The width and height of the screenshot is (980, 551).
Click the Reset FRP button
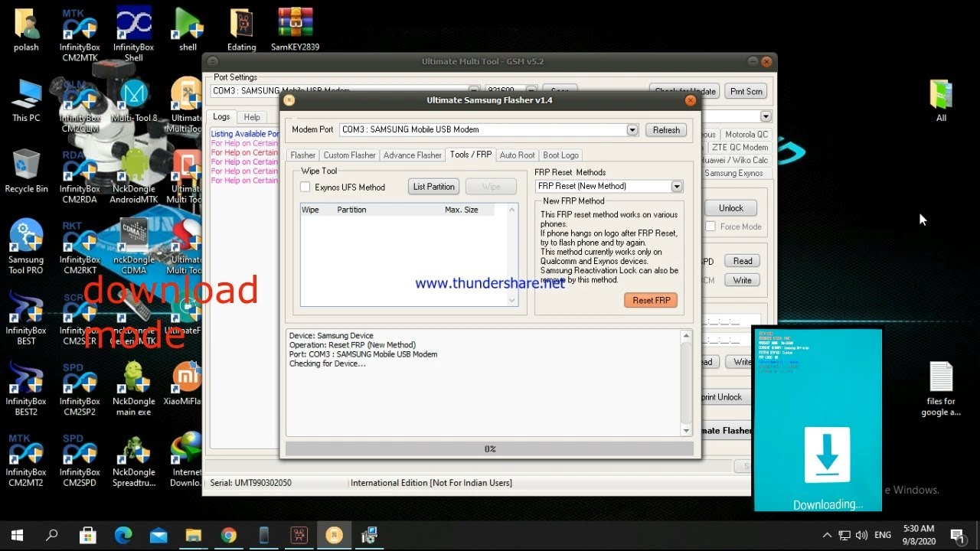pyautogui.click(x=652, y=300)
